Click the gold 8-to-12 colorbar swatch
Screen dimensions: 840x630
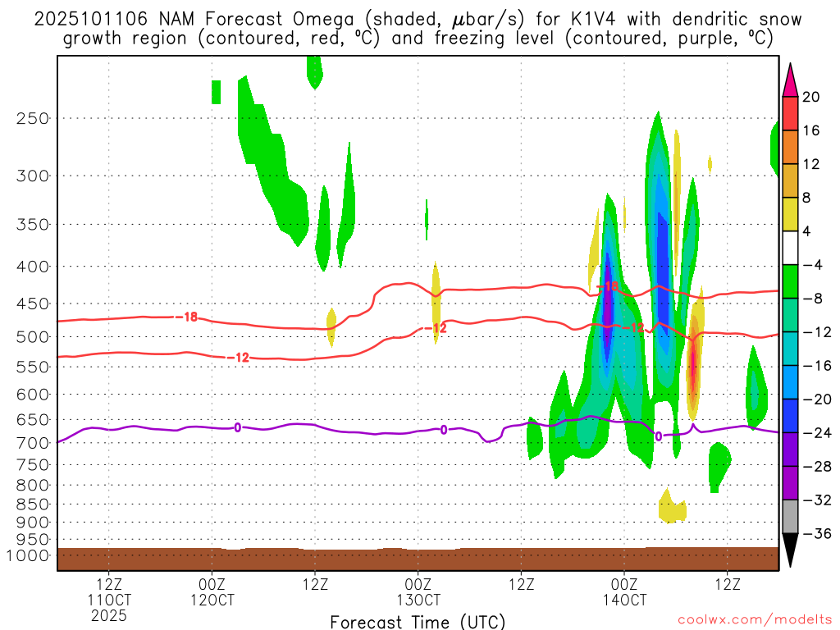click(x=790, y=180)
